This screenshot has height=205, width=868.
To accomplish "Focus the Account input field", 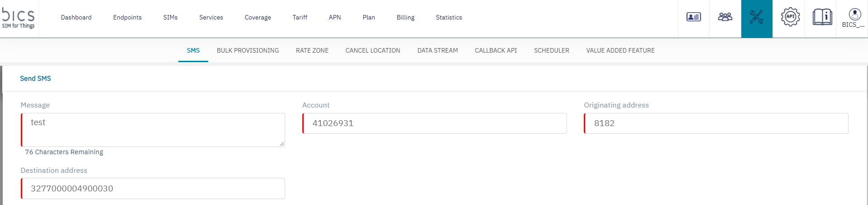I will 434,123.
